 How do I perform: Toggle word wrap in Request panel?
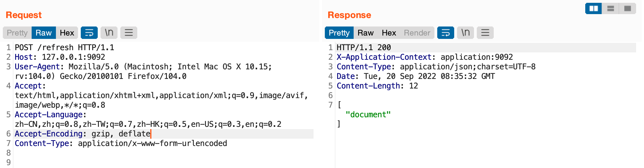pyautogui.click(x=89, y=33)
